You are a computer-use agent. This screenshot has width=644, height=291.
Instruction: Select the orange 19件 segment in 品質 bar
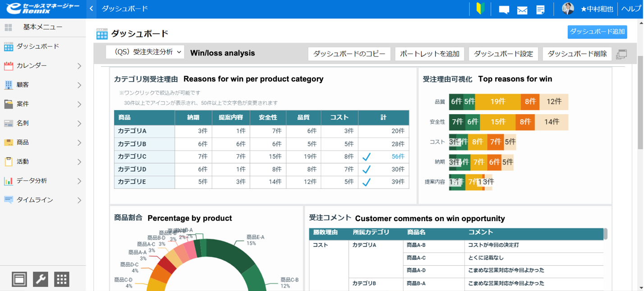coord(498,102)
